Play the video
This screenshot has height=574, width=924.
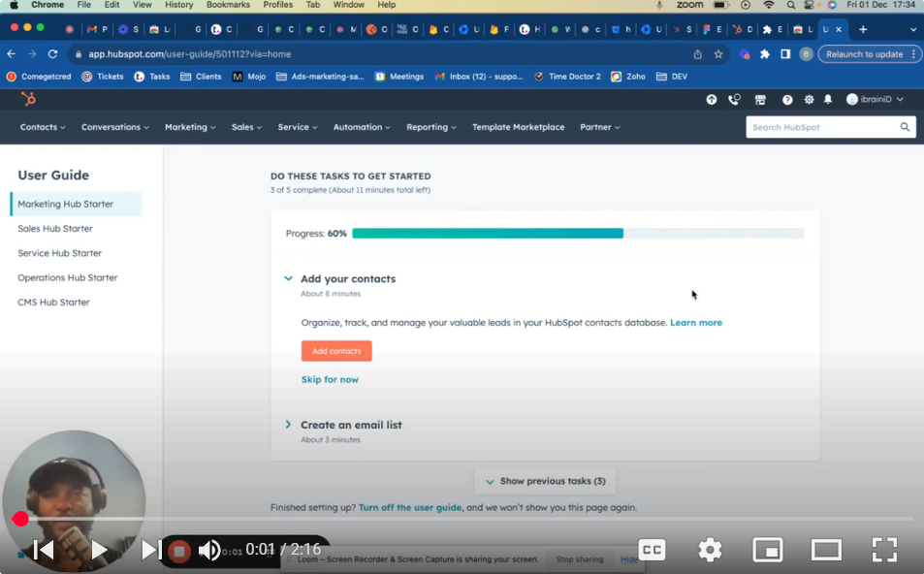[99, 550]
